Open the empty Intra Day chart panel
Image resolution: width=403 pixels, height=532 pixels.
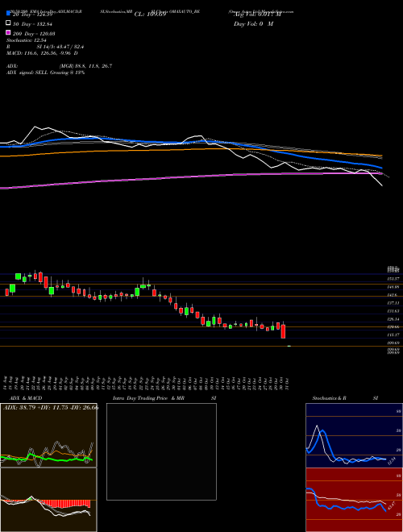(x=161, y=451)
